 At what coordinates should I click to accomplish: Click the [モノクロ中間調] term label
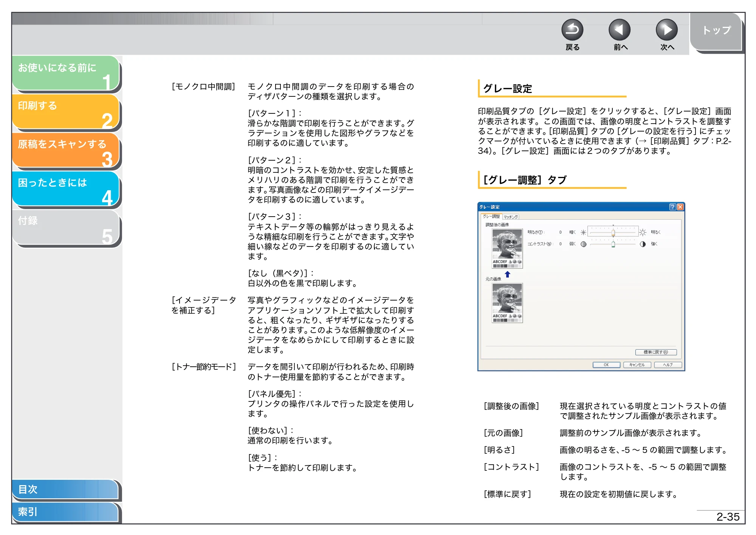[x=203, y=87]
